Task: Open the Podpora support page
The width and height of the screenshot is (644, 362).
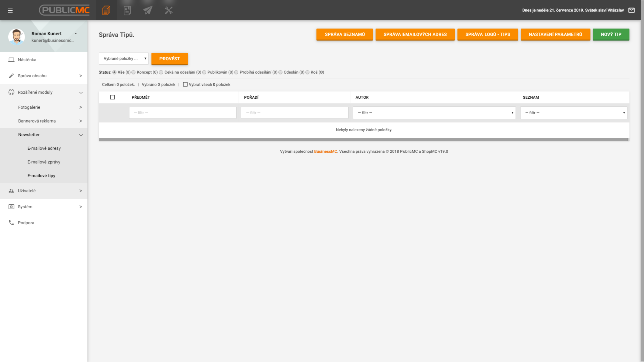Action: pyautogui.click(x=26, y=223)
